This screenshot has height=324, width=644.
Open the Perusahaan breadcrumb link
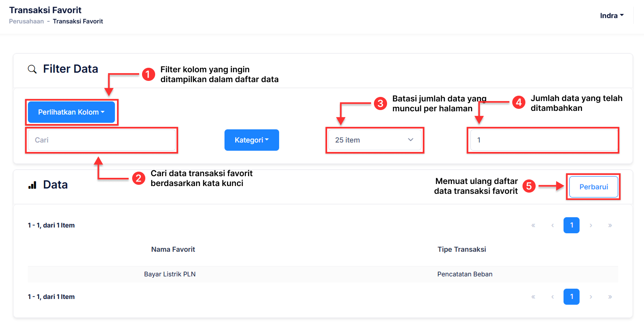26,21
